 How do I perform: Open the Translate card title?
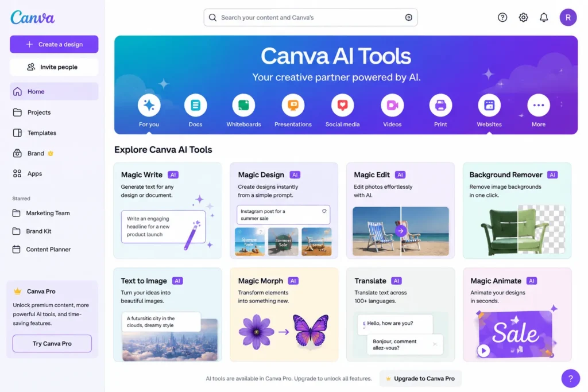(x=370, y=281)
